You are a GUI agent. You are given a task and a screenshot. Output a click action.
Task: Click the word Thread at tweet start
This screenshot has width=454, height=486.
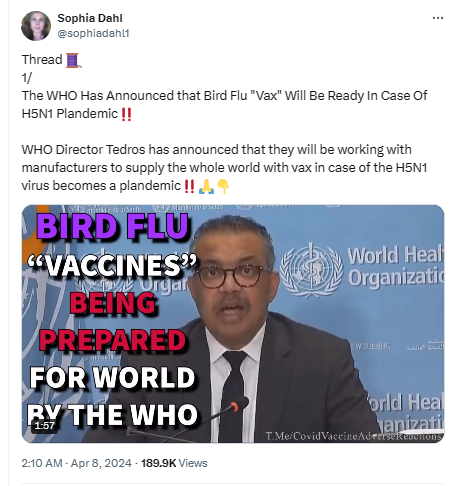42,60
